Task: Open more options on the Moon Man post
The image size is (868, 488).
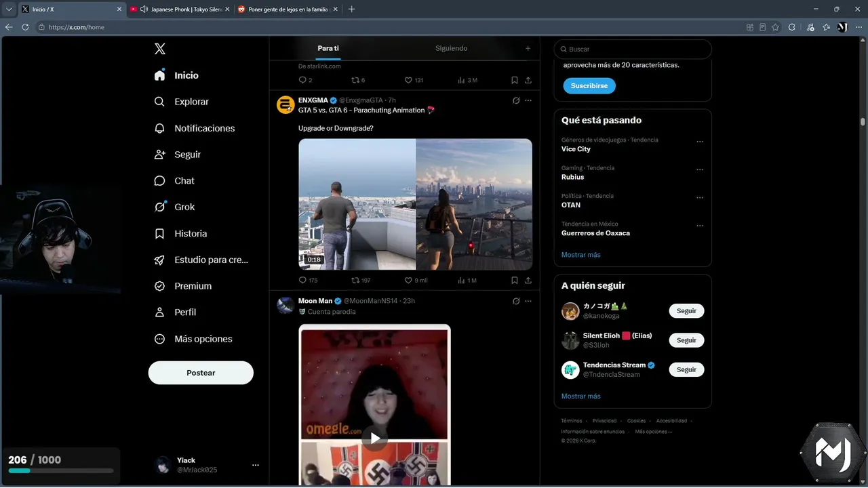Action: [x=528, y=301]
